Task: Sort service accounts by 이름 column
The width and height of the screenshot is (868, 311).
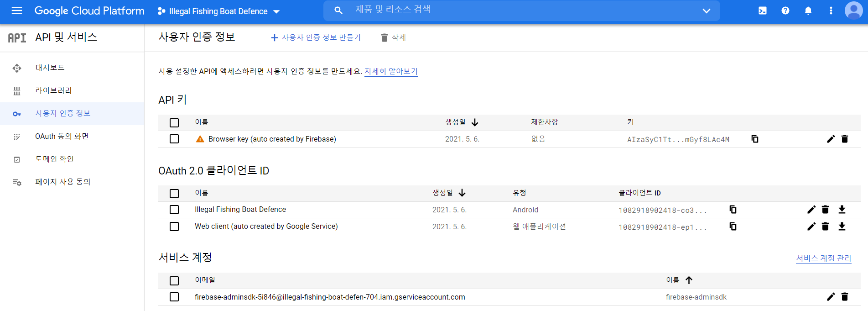Action: point(679,280)
